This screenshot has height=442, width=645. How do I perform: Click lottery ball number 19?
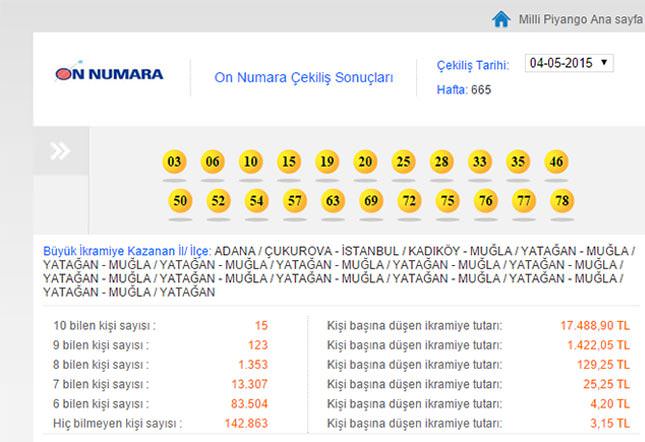327,162
